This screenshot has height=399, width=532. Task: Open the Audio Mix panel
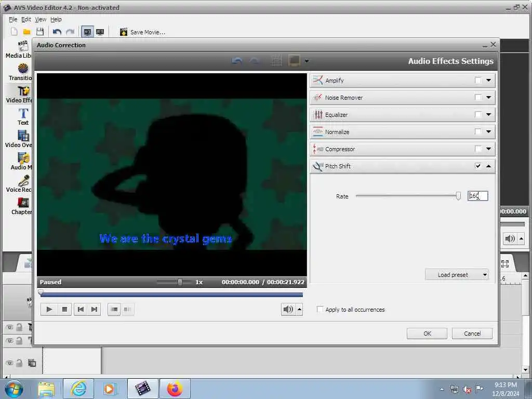pyautogui.click(x=21, y=162)
